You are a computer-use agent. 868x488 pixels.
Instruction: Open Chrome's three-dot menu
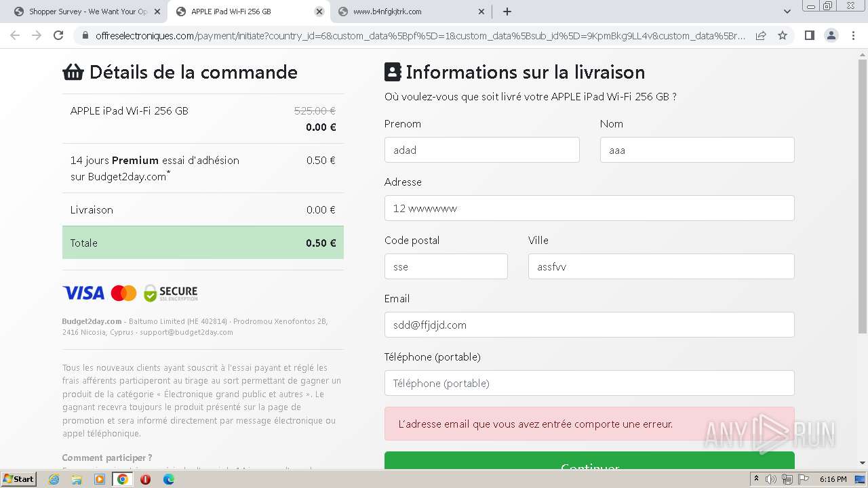point(853,35)
